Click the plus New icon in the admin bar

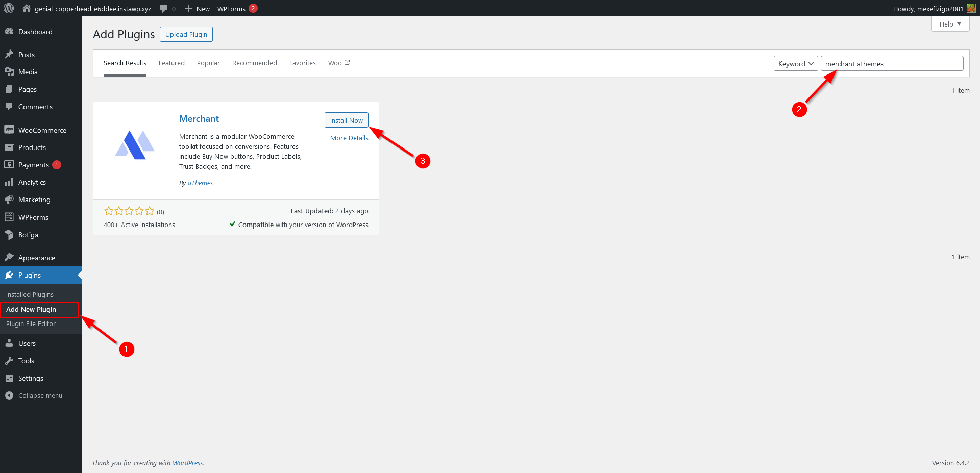coord(188,9)
